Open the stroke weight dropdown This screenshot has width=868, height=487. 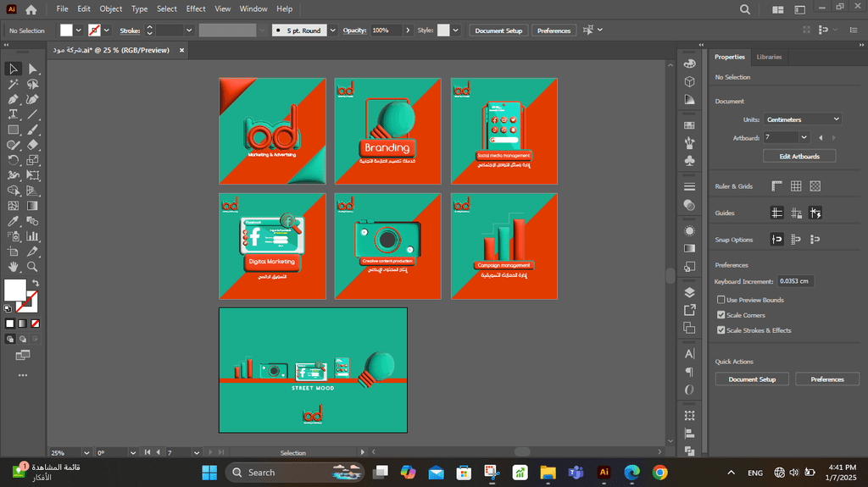coord(189,30)
